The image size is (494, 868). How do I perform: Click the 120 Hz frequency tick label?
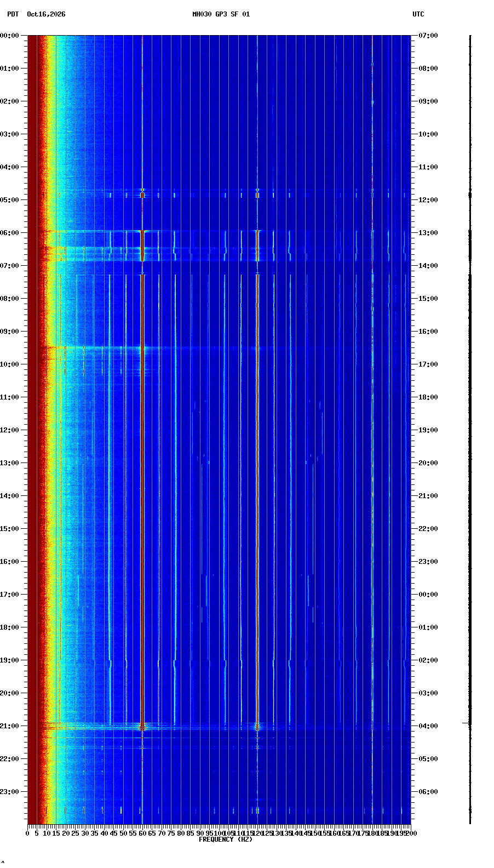(257, 833)
